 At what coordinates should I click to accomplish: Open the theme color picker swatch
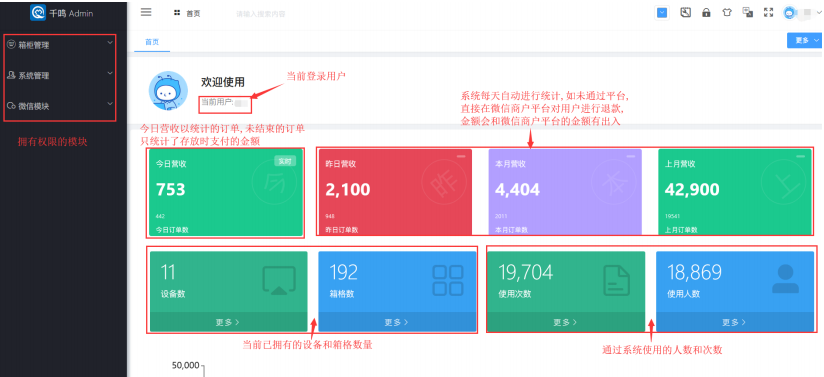point(662,13)
